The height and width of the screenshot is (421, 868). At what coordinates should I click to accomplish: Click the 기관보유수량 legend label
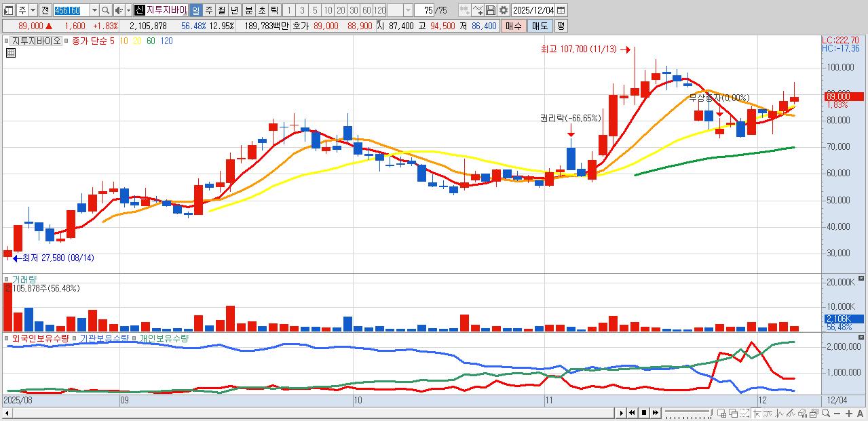[104, 338]
